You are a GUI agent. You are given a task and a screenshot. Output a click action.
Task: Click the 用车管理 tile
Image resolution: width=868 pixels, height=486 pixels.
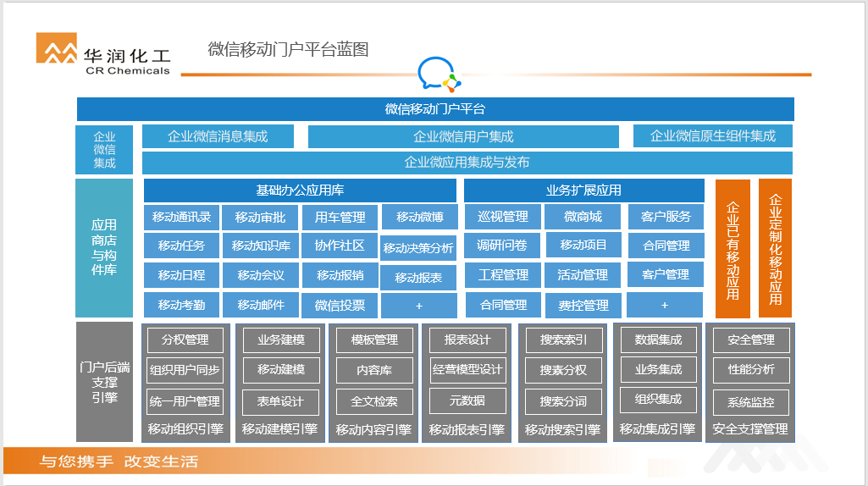(x=340, y=218)
